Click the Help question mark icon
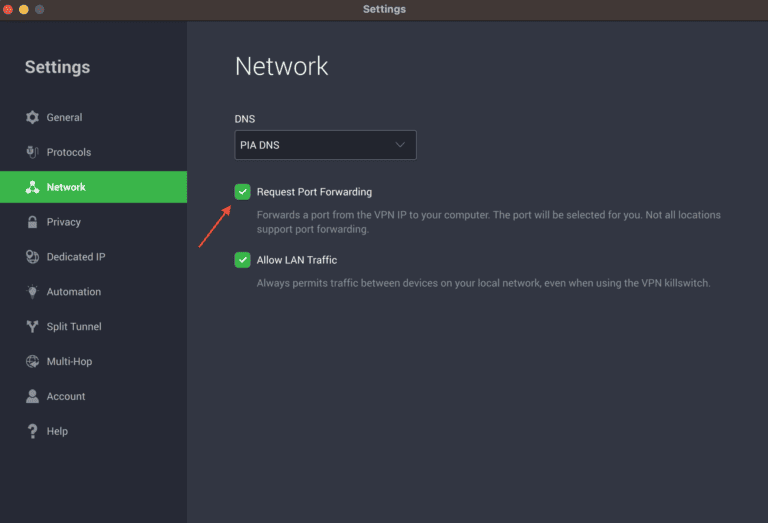The height and width of the screenshot is (523, 768). [x=32, y=431]
